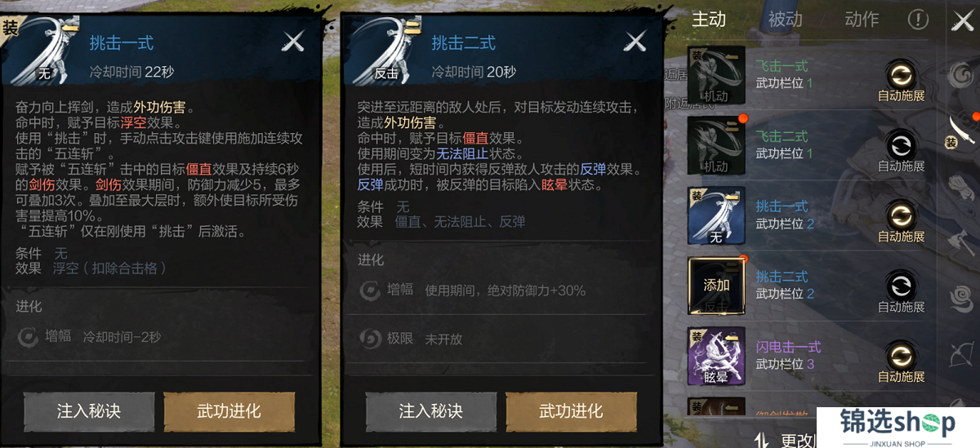Select the 飞击二式 skill icon
Image resolution: width=980 pixels, height=448 pixels.
coord(716,145)
